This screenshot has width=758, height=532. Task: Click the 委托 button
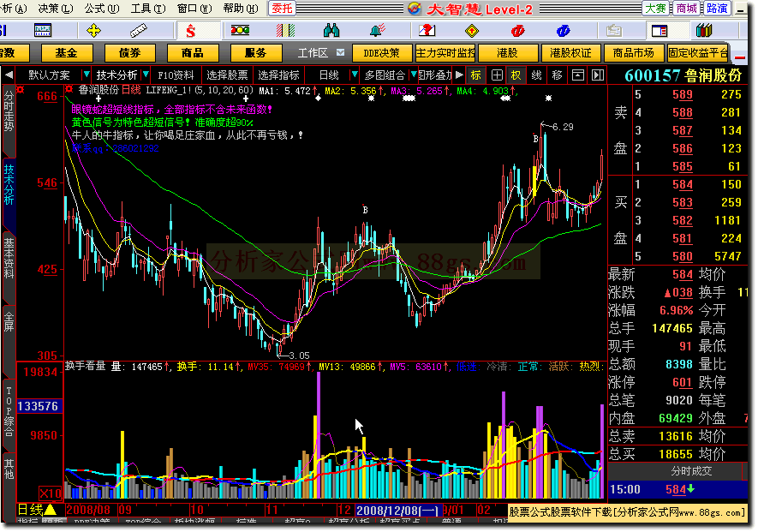(x=283, y=9)
